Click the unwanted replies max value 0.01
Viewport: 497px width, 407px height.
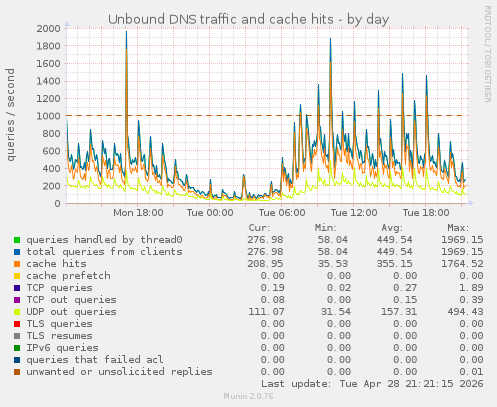coord(471,372)
